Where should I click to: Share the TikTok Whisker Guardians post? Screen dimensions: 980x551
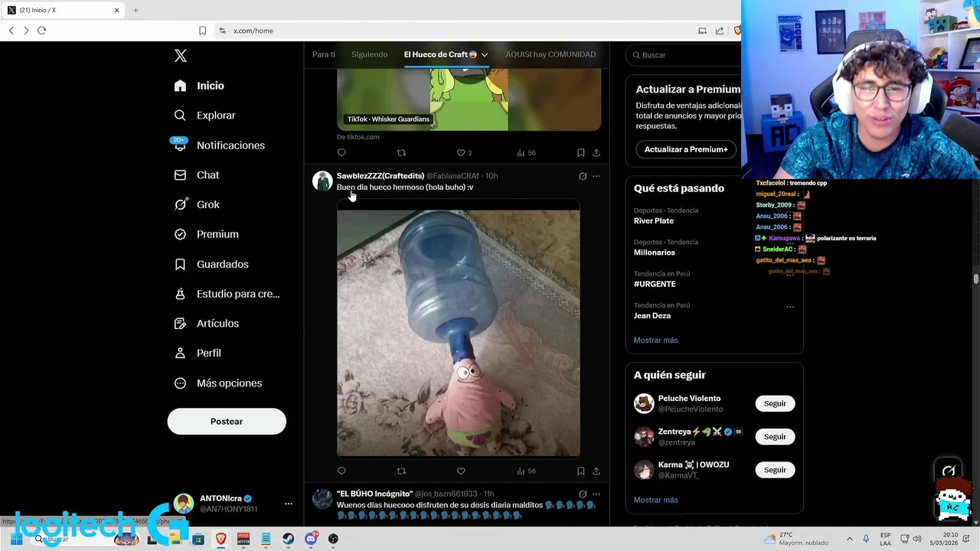596,152
